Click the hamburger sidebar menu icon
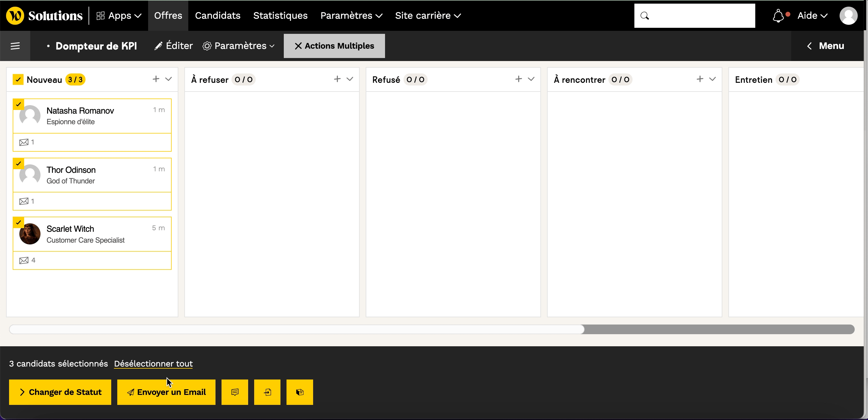The width and height of the screenshot is (868, 420). (15, 46)
